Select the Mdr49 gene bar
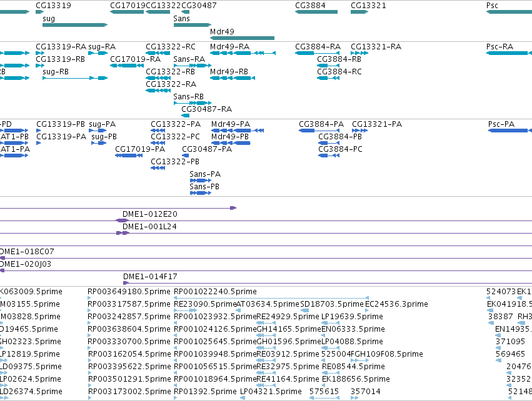Screen dimensions: 532x401 tap(243, 38)
